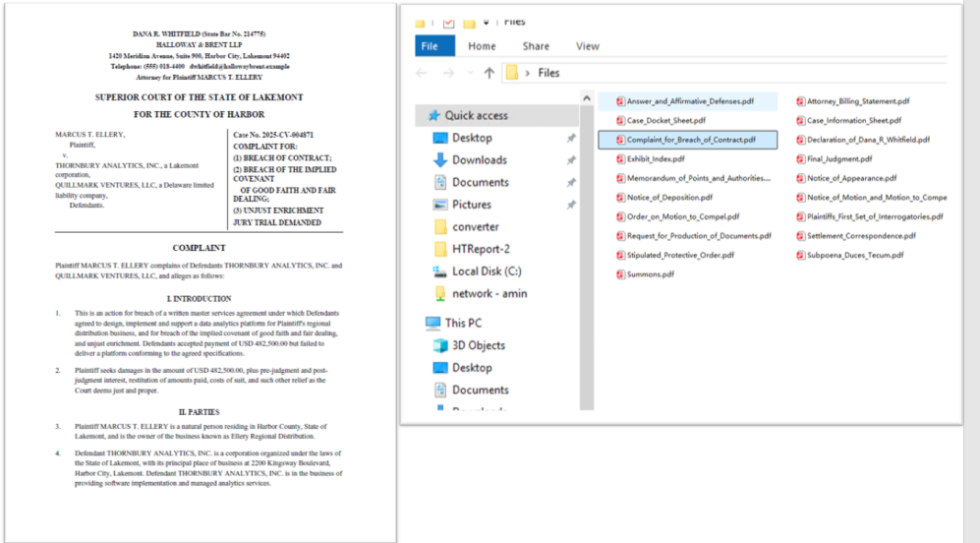Click the navigation pane scrollbar thumb
Viewport: 980px width, 543px height.
point(586,257)
